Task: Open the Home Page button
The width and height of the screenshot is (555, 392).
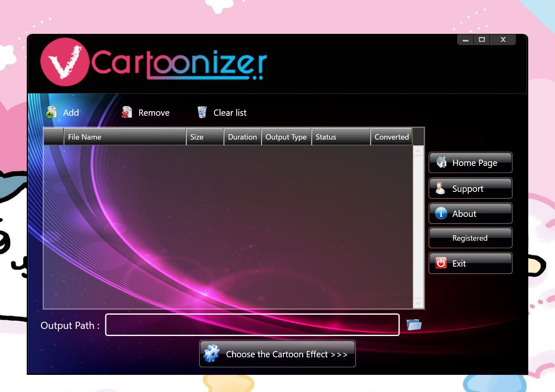Action: tap(470, 163)
